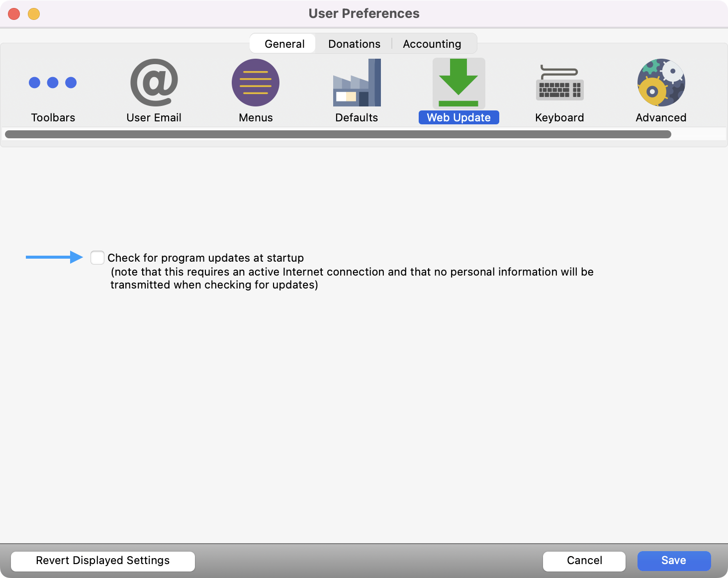This screenshot has width=728, height=578.
Task: Click the highlighted Web Update text label
Action: point(458,117)
